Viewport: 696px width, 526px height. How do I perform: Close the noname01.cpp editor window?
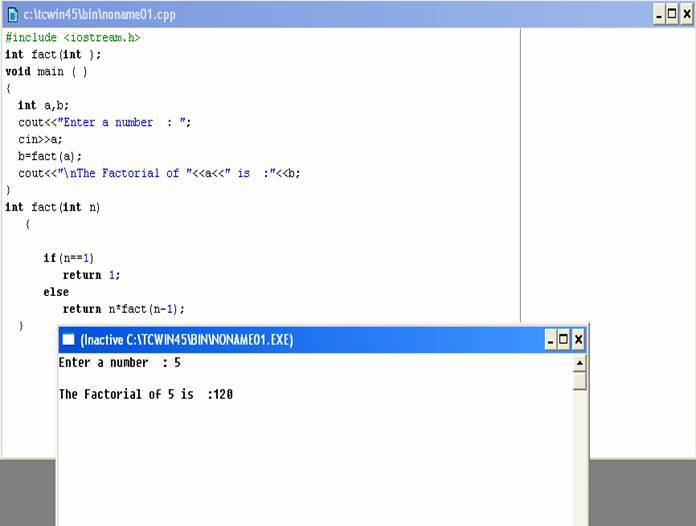click(x=687, y=15)
